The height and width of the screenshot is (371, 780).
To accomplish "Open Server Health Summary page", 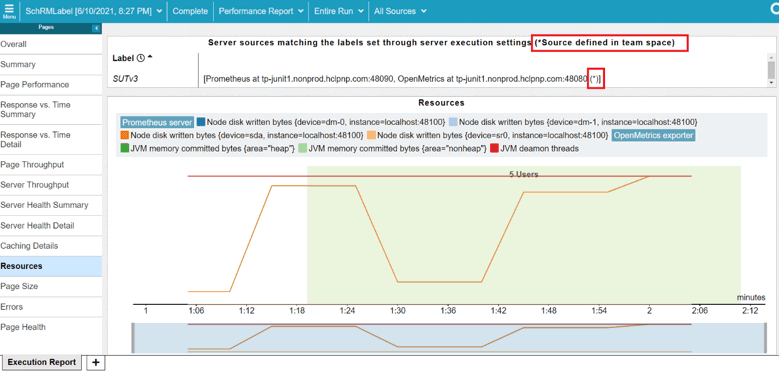I will coord(51,205).
